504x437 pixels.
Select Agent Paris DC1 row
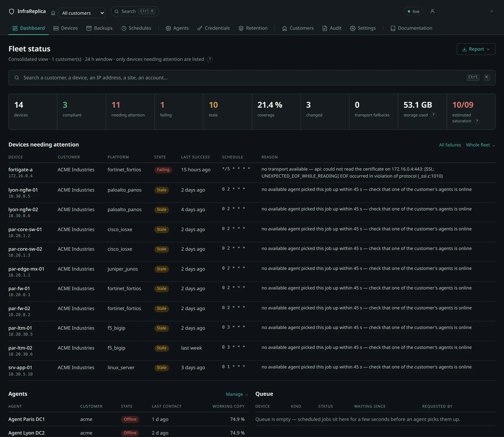point(128,419)
